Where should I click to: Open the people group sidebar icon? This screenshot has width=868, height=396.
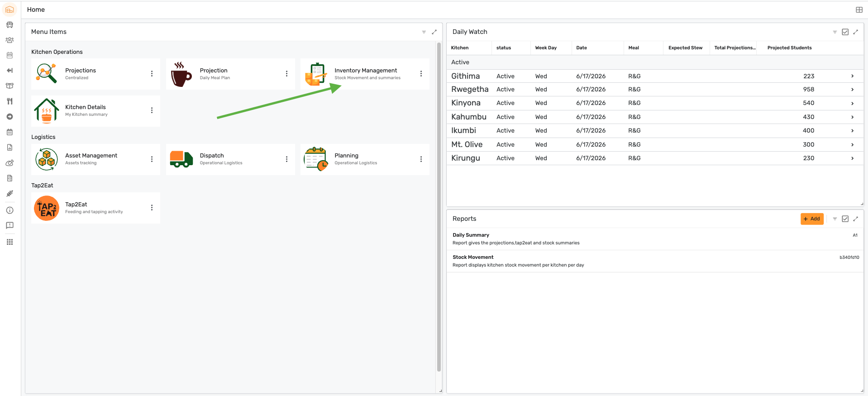(10, 40)
